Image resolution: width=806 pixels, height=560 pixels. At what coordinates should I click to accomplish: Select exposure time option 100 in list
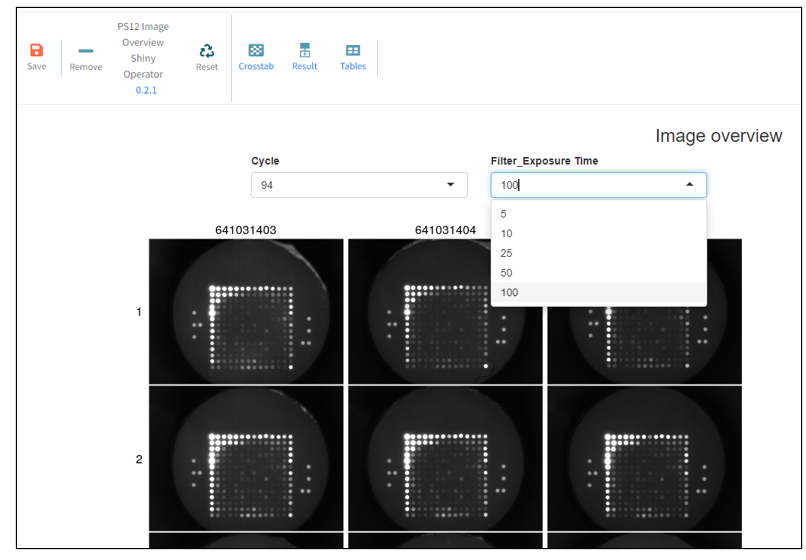(x=599, y=292)
